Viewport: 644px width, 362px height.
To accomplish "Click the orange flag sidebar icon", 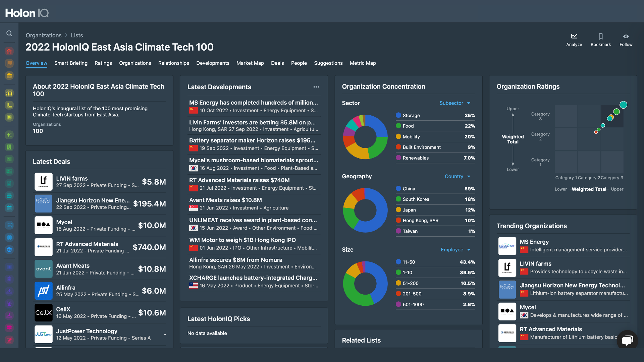I will [x=9, y=63].
